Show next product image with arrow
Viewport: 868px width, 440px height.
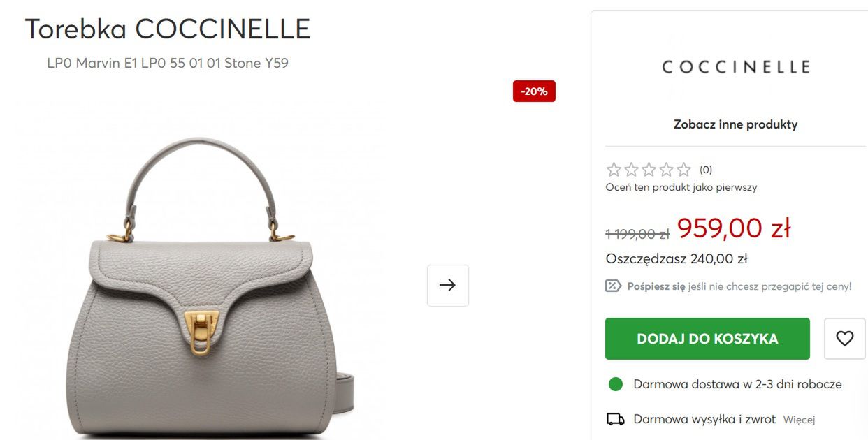(x=448, y=285)
